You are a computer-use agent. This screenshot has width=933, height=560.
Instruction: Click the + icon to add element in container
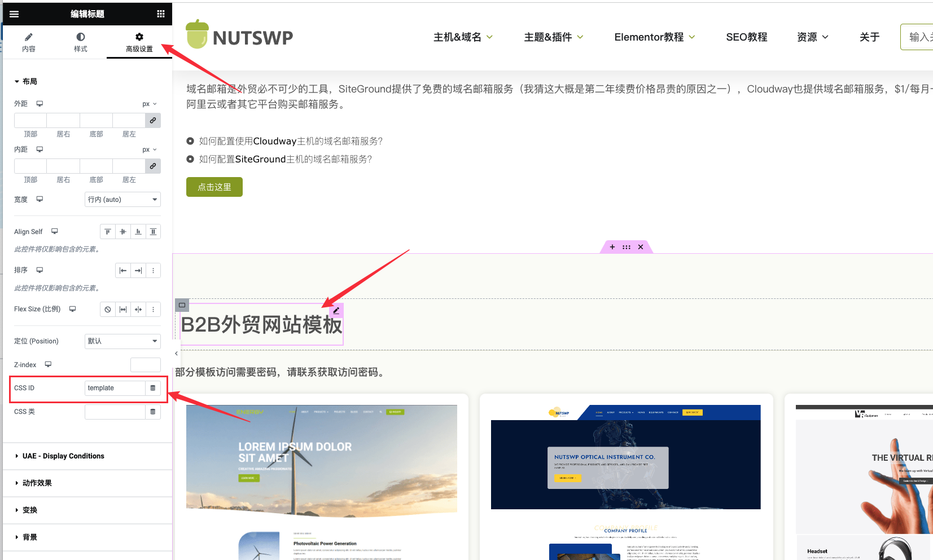(612, 247)
